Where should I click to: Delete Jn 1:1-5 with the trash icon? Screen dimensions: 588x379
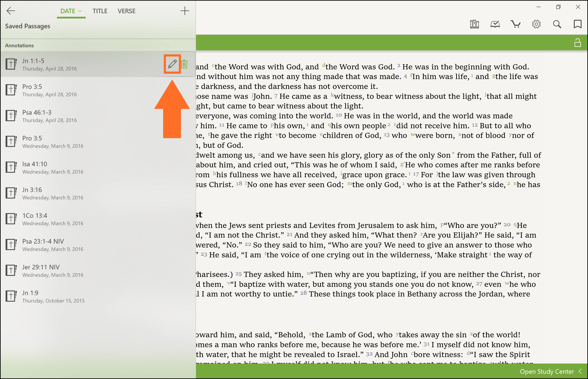pos(184,64)
